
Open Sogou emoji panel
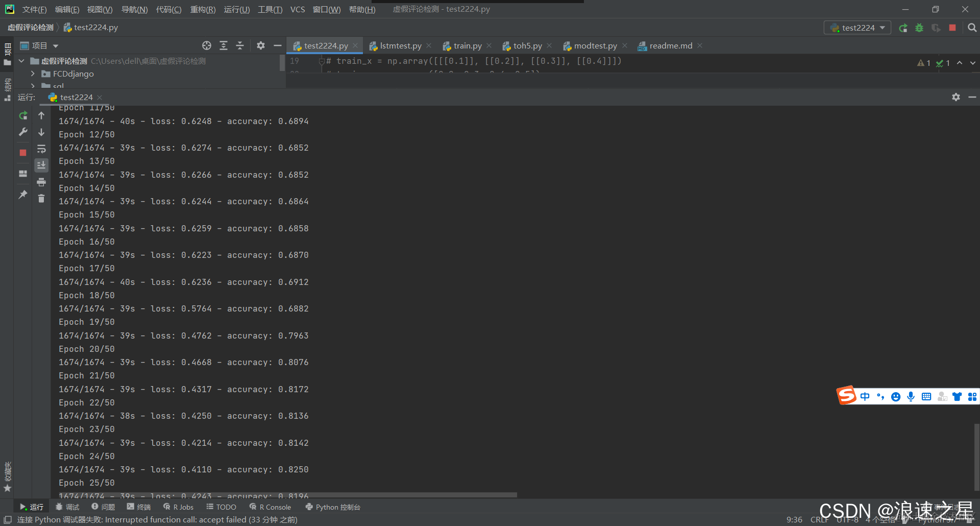click(x=896, y=397)
